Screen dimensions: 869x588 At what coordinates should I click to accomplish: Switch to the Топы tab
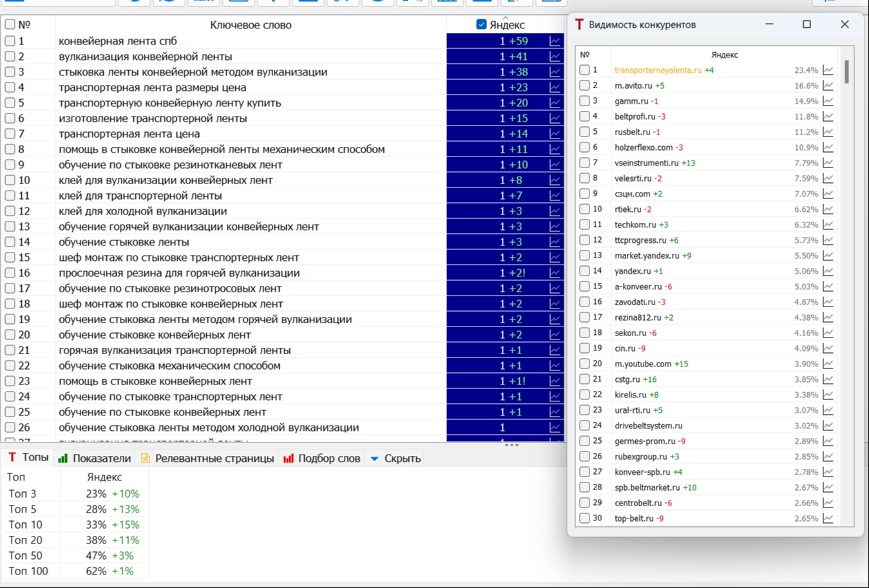pos(28,457)
